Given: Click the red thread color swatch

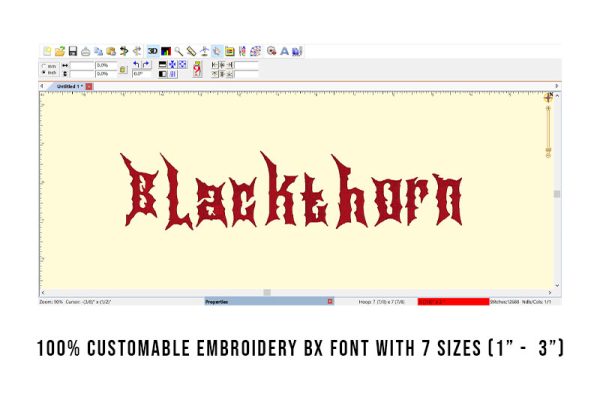Looking at the screenshot, I should pyautogui.click(x=453, y=302).
